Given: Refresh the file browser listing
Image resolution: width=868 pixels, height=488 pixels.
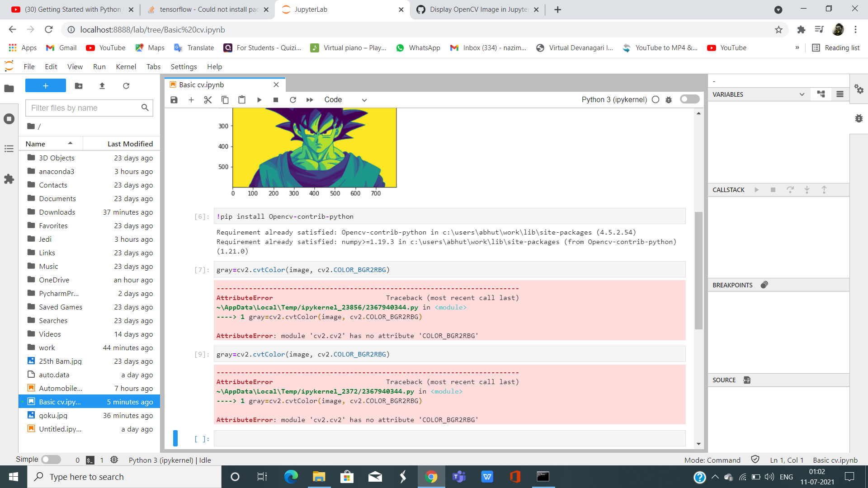Looking at the screenshot, I should (126, 86).
